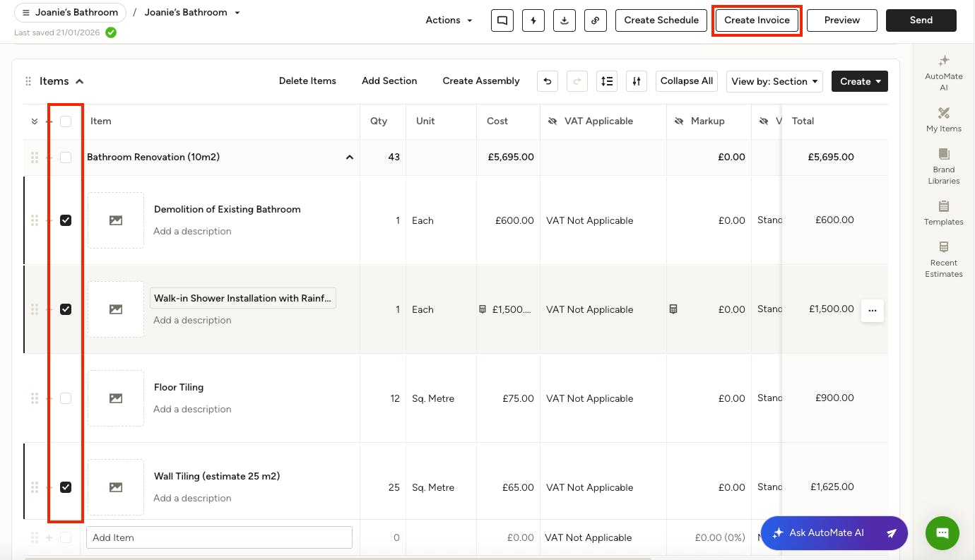The width and height of the screenshot is (975, 560).
Task: Undo the last change in Items
Action: (548, 81)
